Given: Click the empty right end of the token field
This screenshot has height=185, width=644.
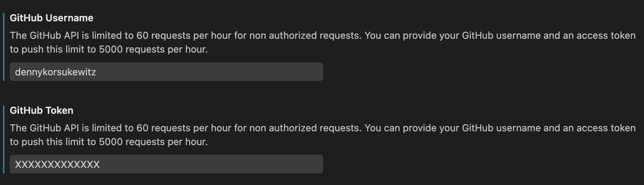Looking at the screenshot, I should point(298,164).
